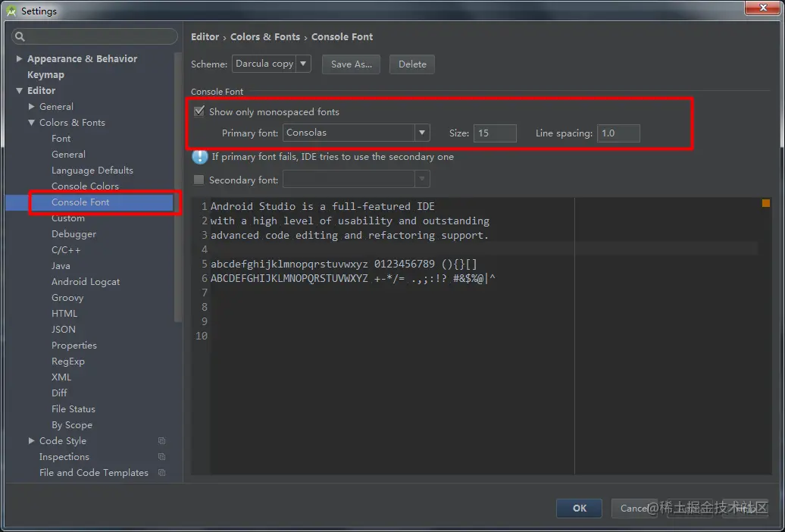
Task: Open Java color settings
Action: point(61,266)
